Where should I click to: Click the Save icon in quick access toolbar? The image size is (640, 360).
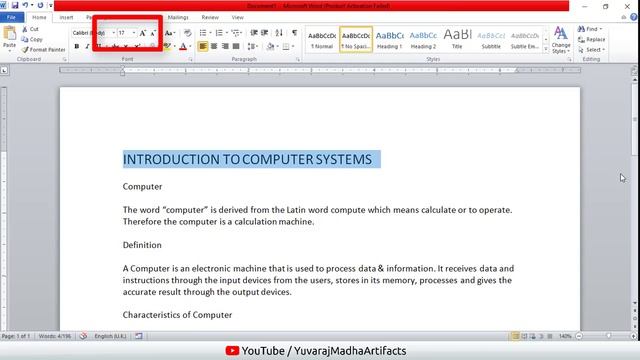15,5
